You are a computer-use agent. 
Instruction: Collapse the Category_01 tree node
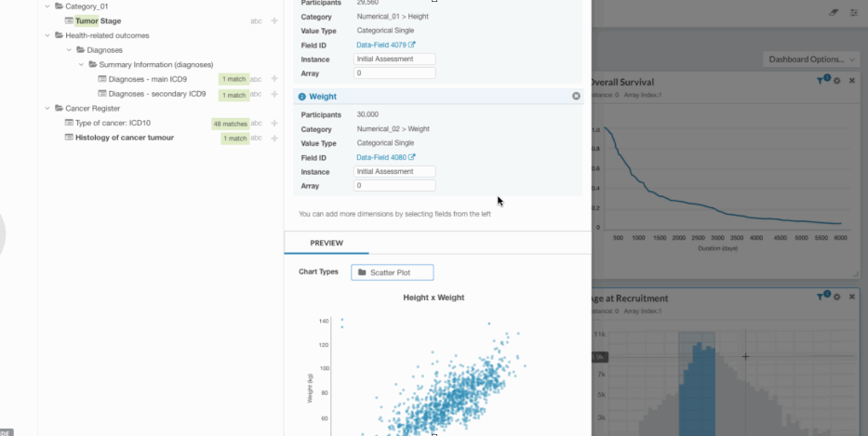click(47, 7)
